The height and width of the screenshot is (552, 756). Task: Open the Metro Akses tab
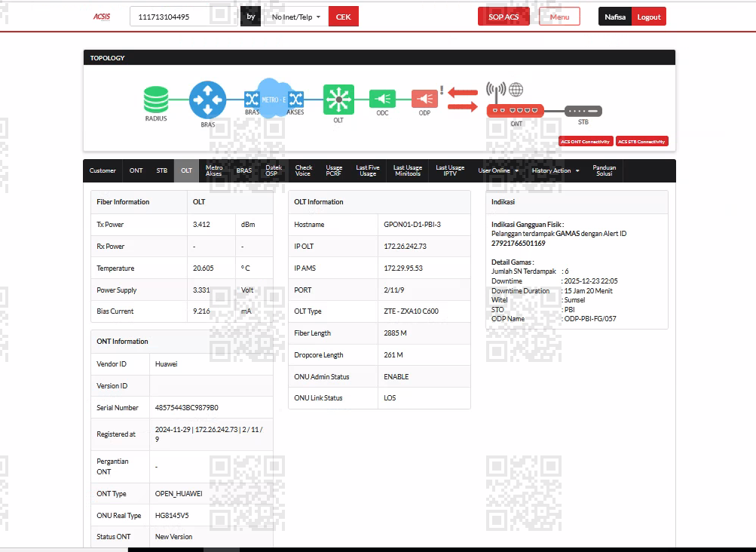point(214,171)
